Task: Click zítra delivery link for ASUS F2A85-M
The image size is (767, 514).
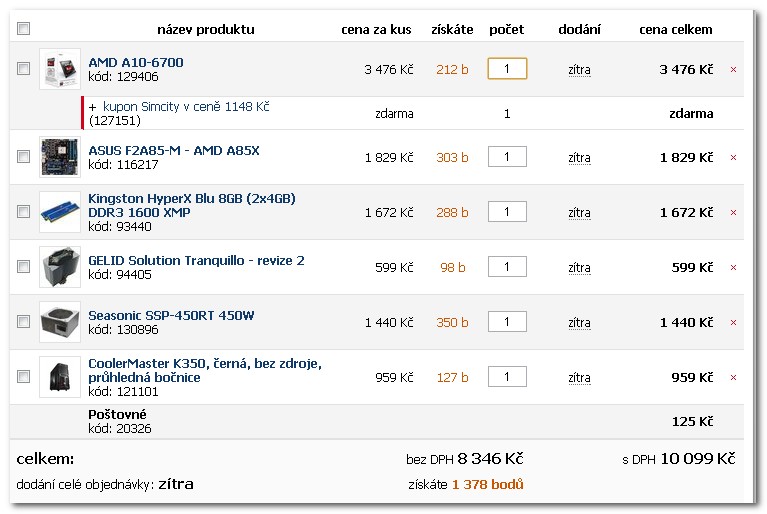Action: (x=579, y=158)
